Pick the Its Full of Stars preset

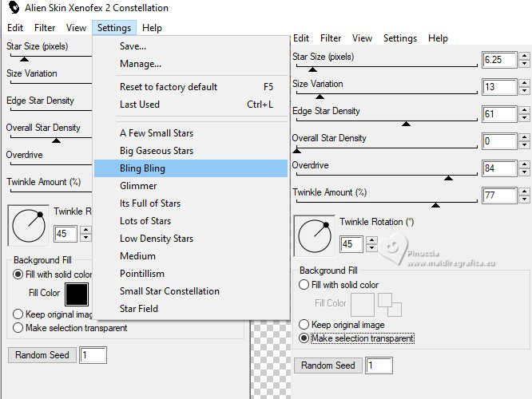pyautogui.click(x=191, y=203)
